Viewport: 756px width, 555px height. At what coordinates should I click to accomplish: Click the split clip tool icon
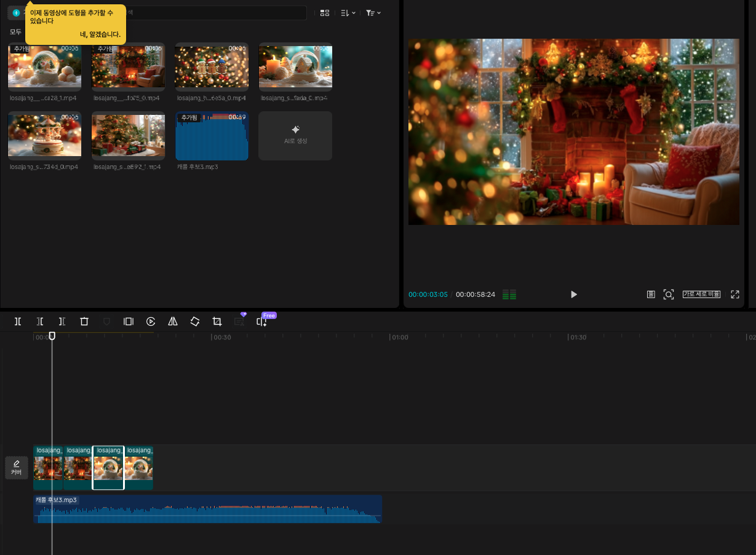click(18, 321)
